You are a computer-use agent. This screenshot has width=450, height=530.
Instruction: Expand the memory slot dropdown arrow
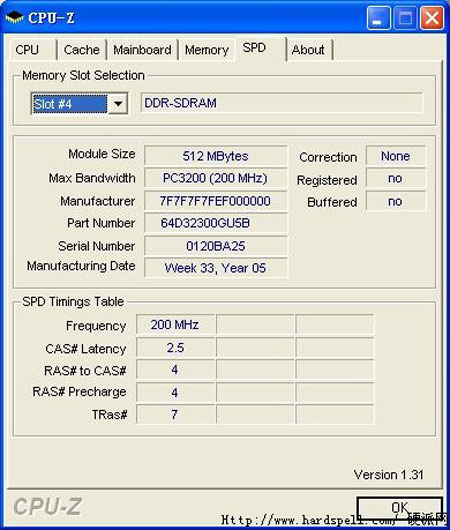(x=118, y=103)
